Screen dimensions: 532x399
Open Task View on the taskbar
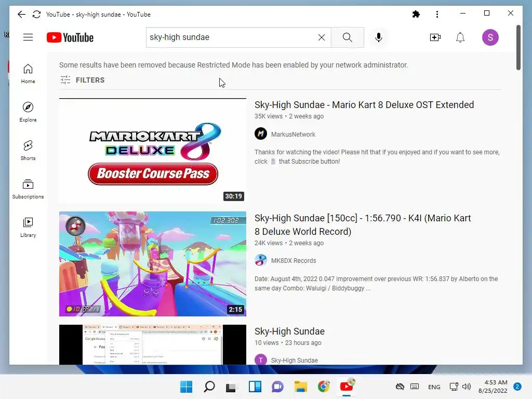232,387
